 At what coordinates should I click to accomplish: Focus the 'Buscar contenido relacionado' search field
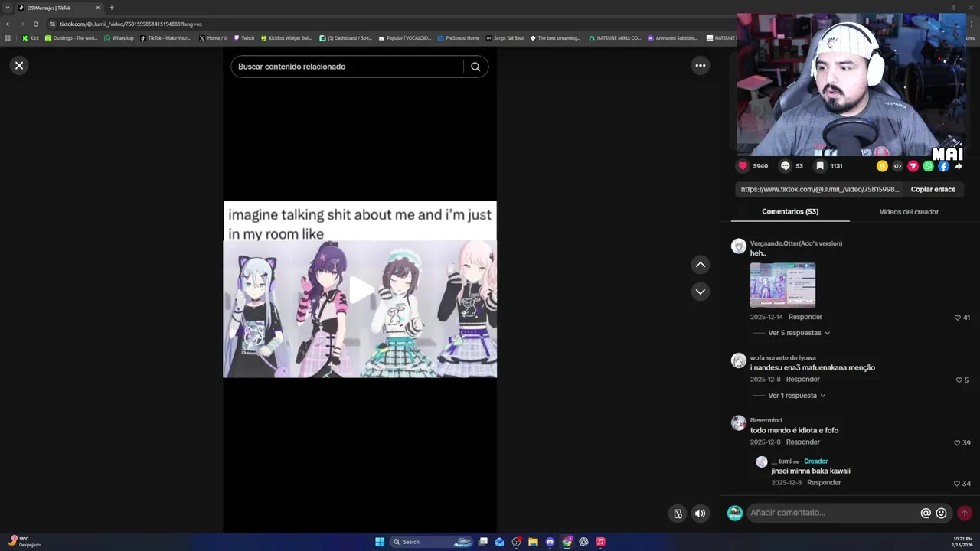[348, 67]
